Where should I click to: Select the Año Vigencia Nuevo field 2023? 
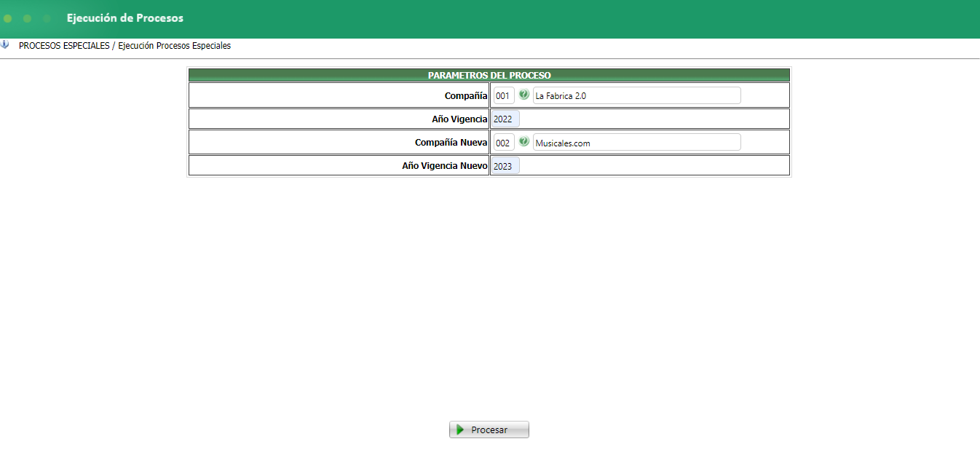[x=505, y=166]
